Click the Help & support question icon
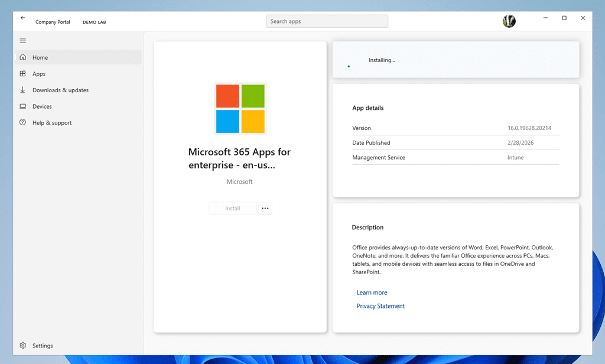605x364 pixels. (23, 123)
